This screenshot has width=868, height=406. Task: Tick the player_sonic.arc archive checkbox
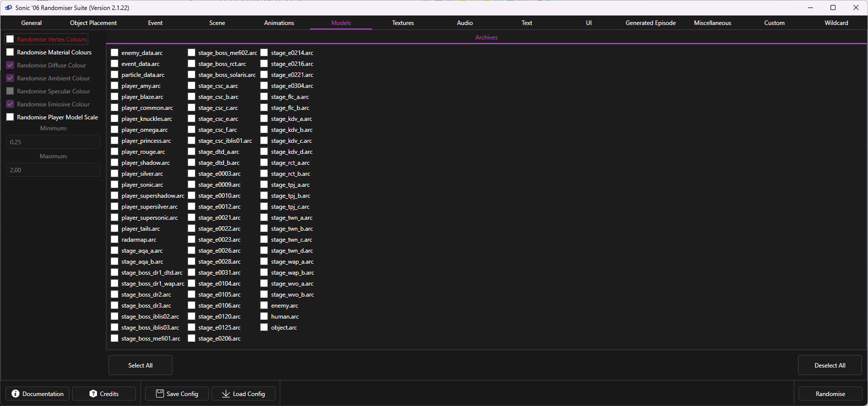point(114,185)
